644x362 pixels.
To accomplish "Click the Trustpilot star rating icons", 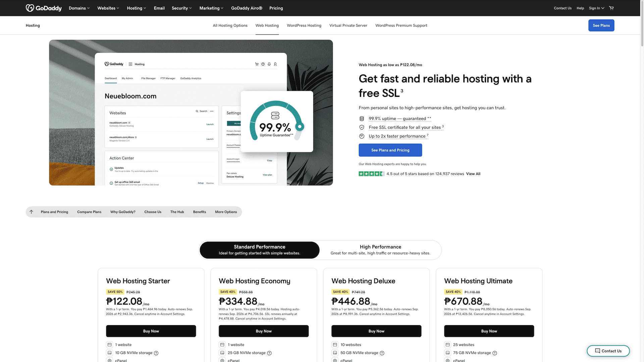I will tap(372, 174).
